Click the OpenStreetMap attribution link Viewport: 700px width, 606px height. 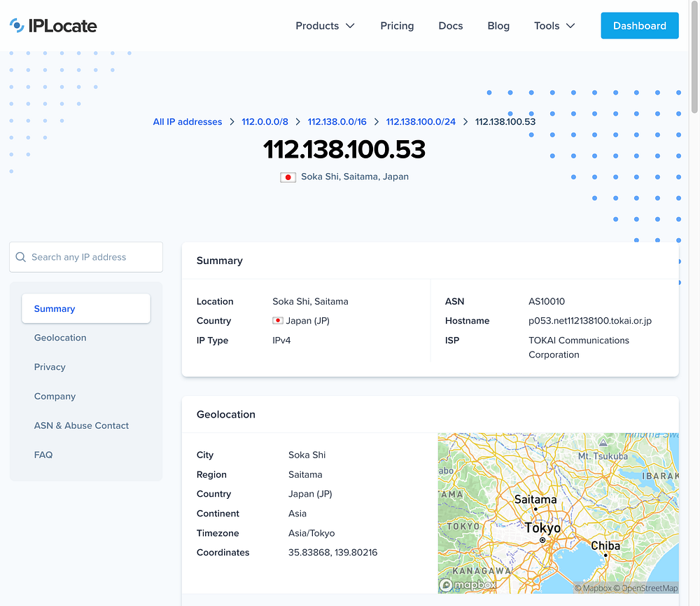[x=645, y=588]
